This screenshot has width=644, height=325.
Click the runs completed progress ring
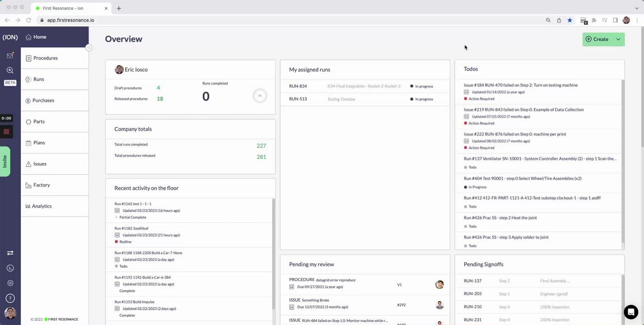point(260,96)
